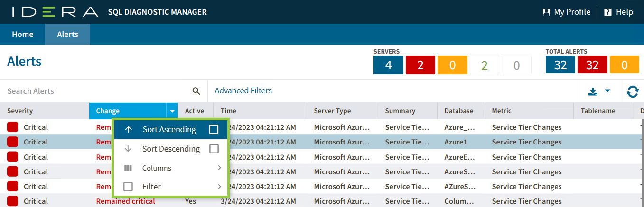Click the My Profile user icon
The image size is (644, 207).
point(546,12)
